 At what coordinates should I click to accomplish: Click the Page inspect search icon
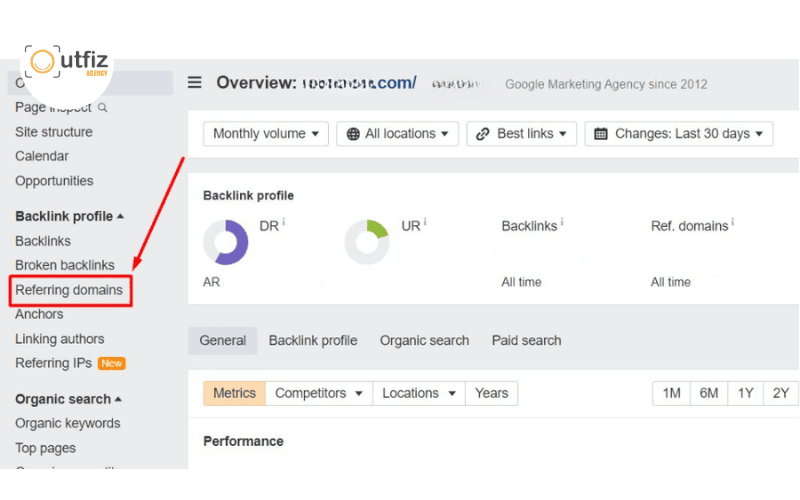tap(103, 108)
